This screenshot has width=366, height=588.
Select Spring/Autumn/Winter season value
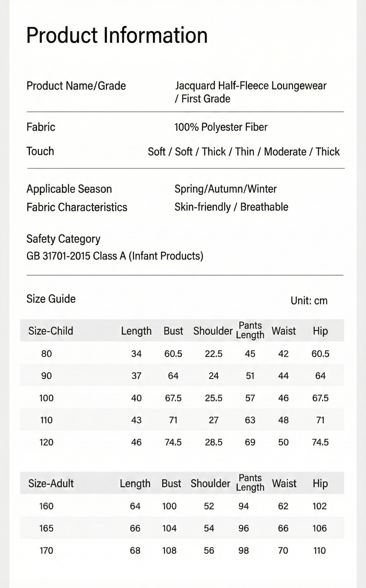pyautogui.click(x=225, y=189)
